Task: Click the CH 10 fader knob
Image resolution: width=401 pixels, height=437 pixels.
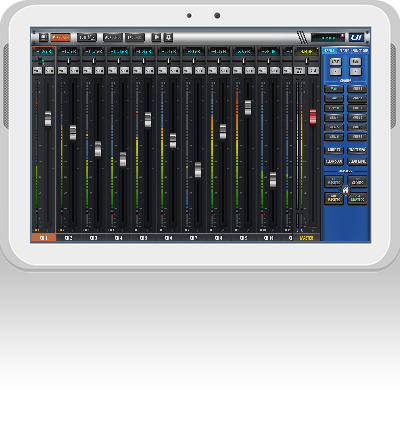Action: tap(273, 180)
